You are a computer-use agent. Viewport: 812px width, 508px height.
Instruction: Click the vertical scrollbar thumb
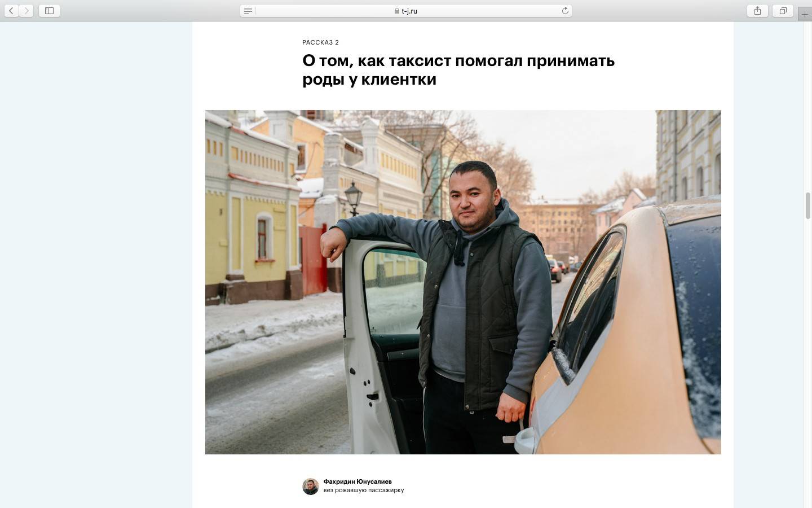point(807,205)
